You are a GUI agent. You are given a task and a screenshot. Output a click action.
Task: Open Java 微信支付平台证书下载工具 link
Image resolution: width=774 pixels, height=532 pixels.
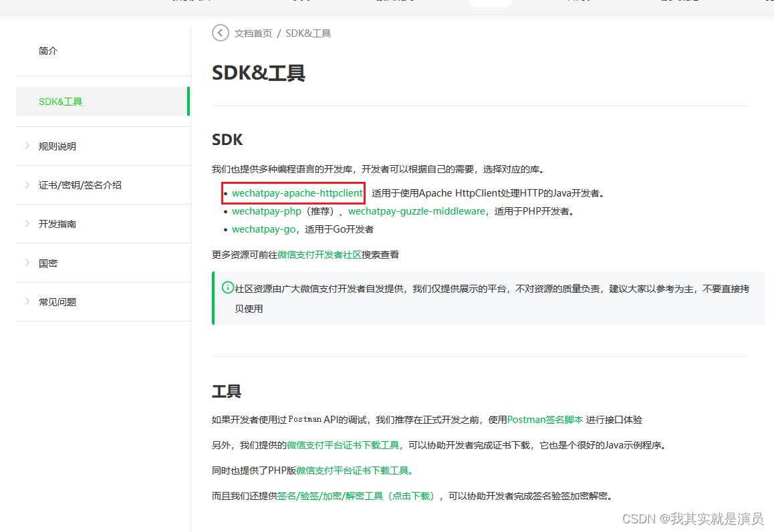[x=343, y=445]
